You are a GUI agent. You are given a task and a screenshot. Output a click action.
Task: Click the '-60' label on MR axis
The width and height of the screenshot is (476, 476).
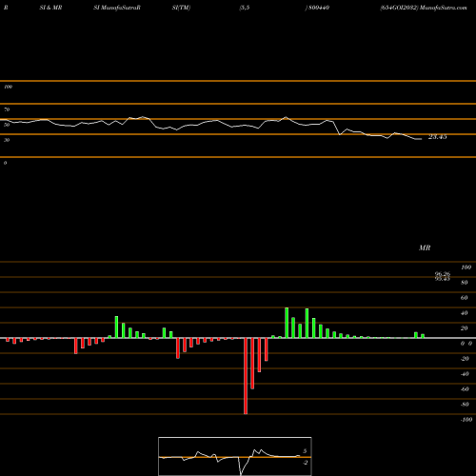[x=465, y=389]
